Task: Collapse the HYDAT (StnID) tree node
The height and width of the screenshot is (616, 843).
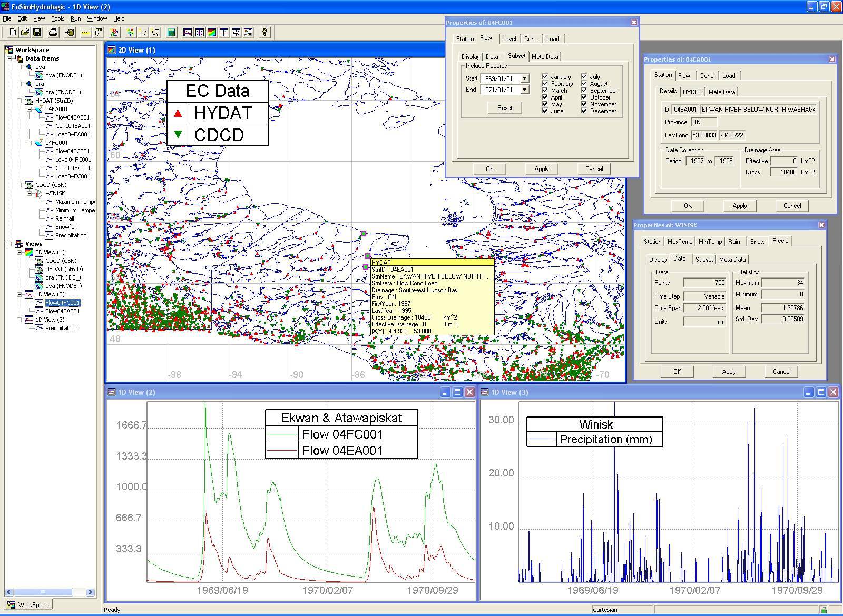Action: [x=19, y=101]
